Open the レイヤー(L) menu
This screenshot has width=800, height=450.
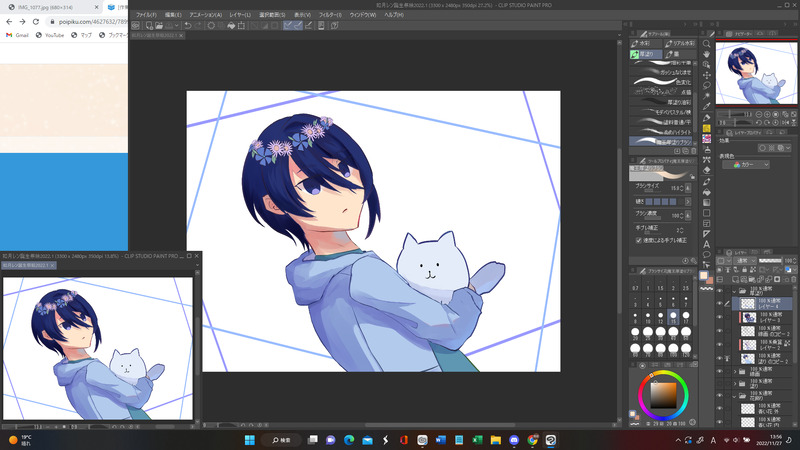pos(240,15)
